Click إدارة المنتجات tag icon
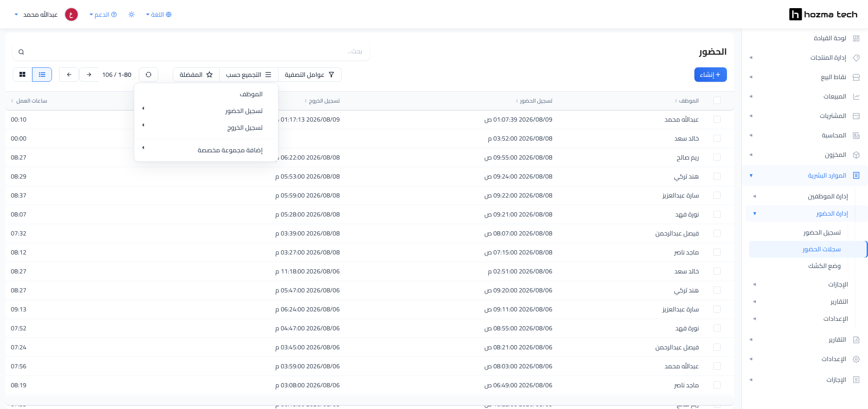 point(856,58)
